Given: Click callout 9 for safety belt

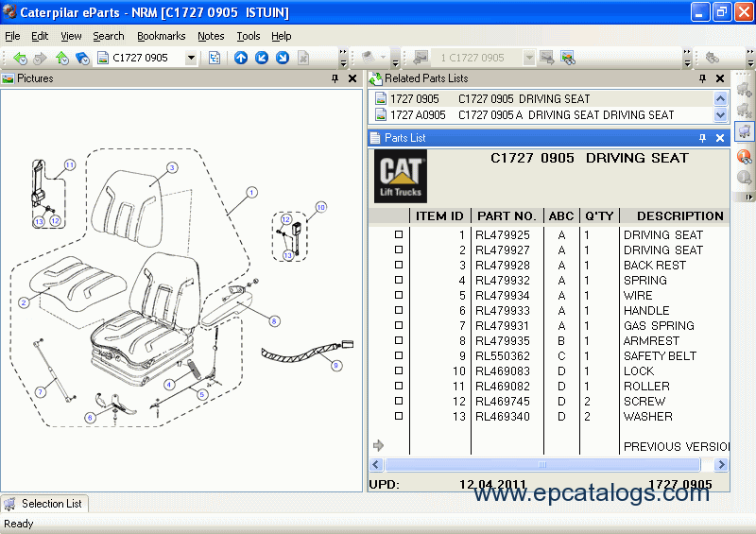Looking at the screenshot, I should coord(336,366).
